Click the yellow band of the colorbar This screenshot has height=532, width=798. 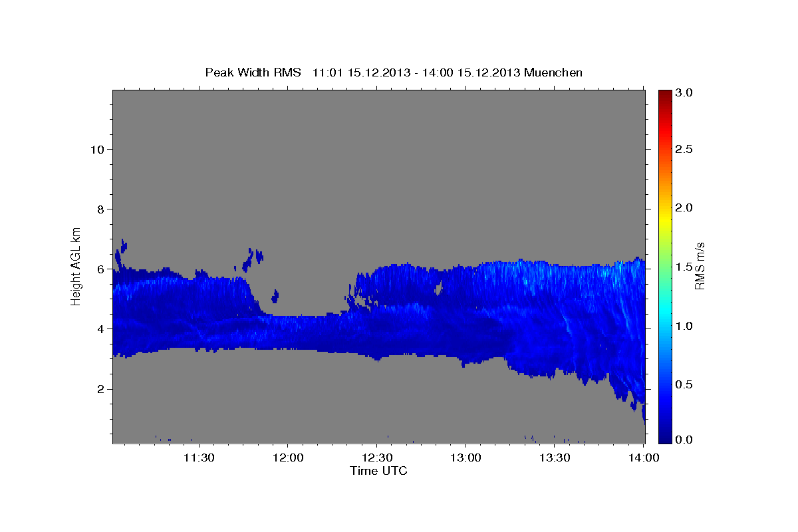(665, 219)
